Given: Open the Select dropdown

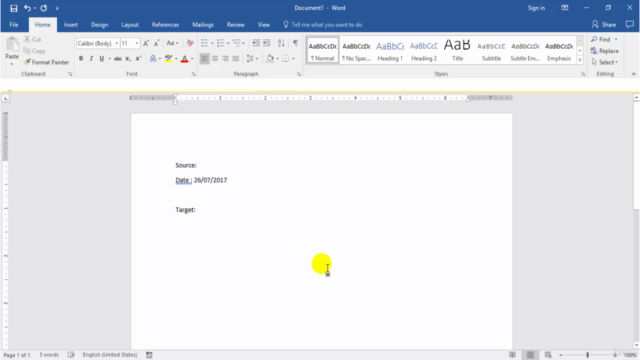Looking at the screenshot, I should (604, 62).
